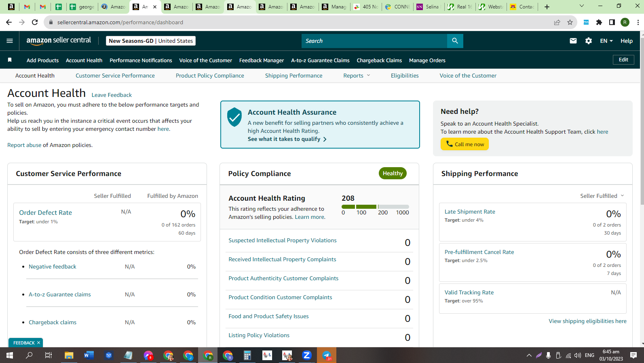Click the Seller Central search field

click(374, 41)
